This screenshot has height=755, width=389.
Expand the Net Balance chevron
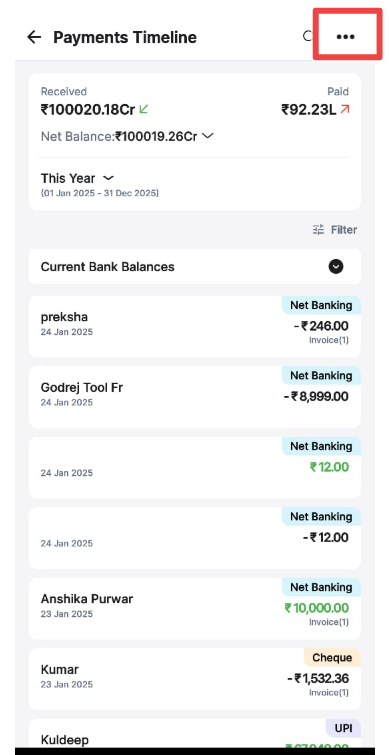point(207,137)
